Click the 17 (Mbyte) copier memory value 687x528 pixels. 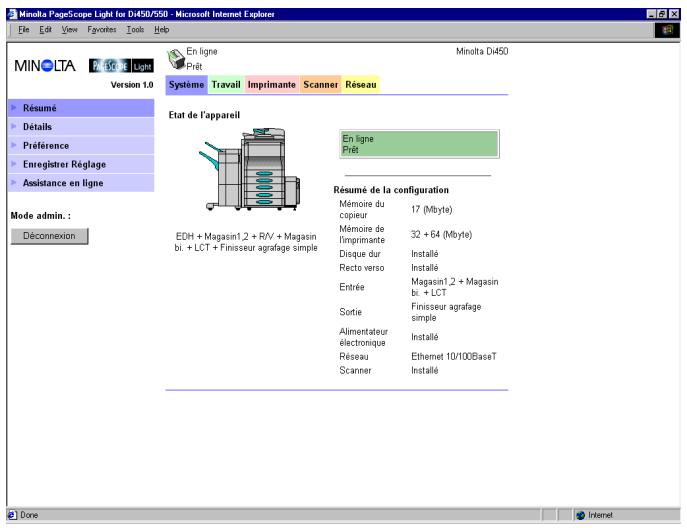point(432,209)
